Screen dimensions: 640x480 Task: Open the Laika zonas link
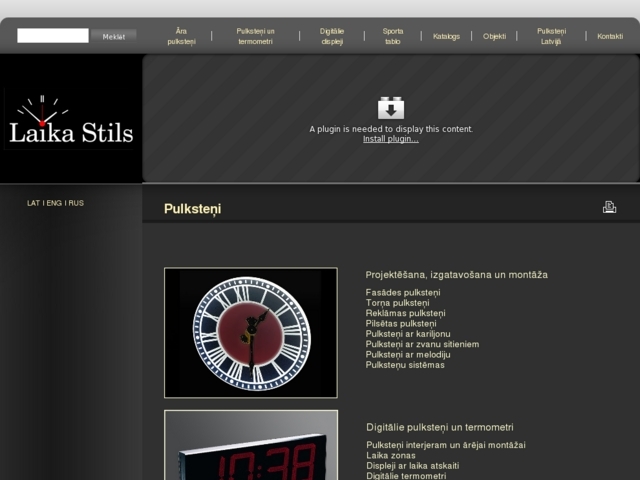pyautogui.click(x=391, y=456)
